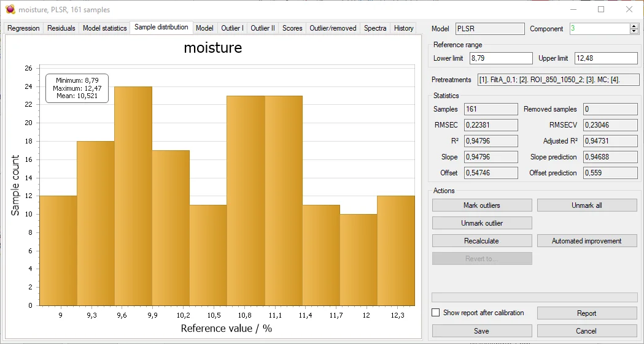The image size is (644, 344).
Task: Switch to the Spectra tab
Action: coord(375,28)
